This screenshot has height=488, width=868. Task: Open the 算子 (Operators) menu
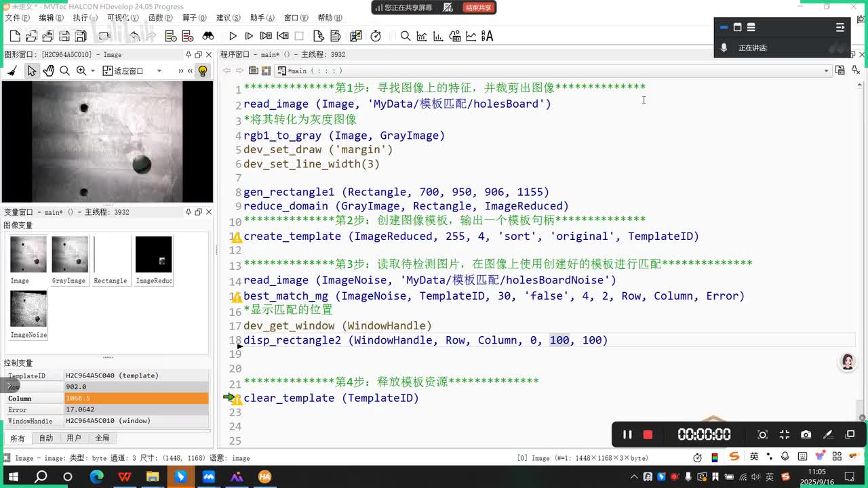[x=194, y=18]
